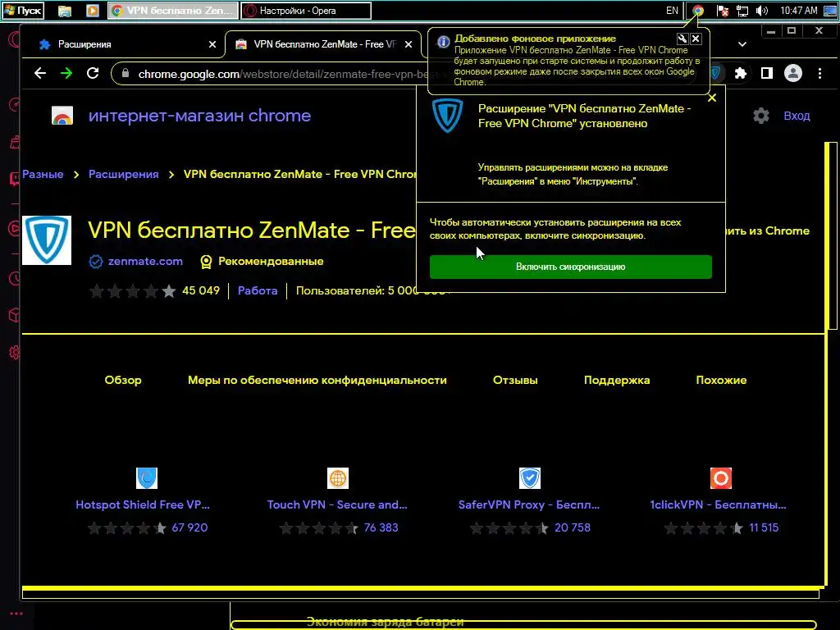Click the 76 383 rating count

(381, 527)
